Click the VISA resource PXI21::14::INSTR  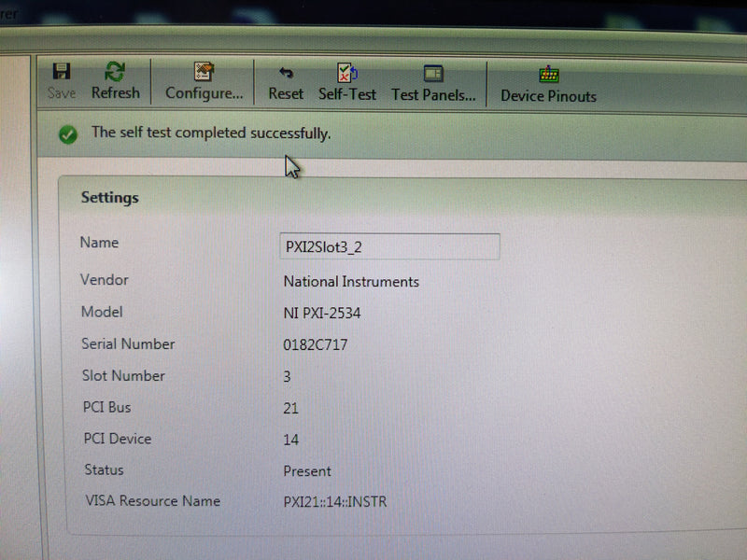[x=335, y=502]
